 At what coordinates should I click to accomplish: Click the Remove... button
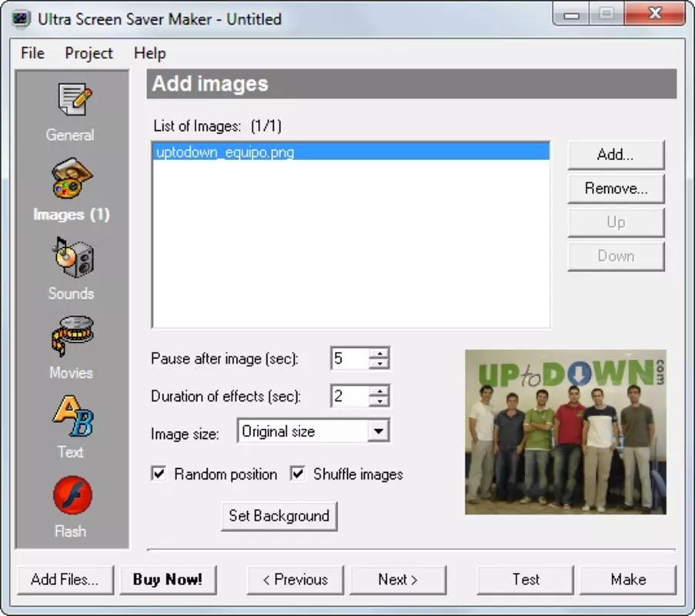(616, 189)
